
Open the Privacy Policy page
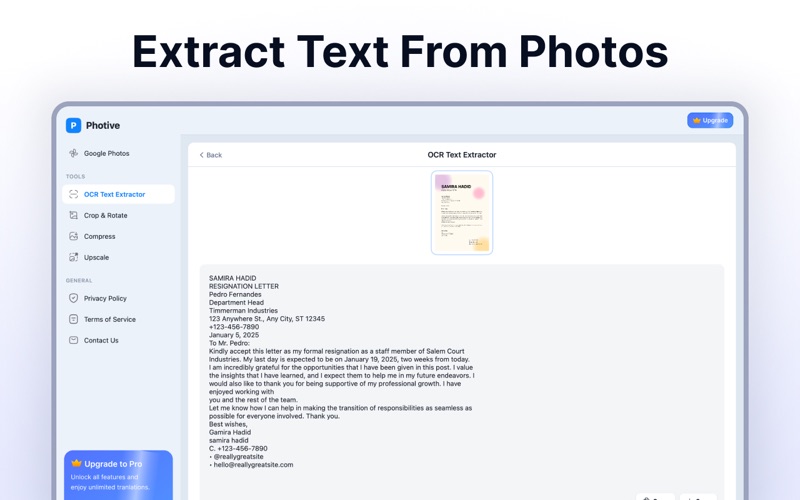click(118, 298)
